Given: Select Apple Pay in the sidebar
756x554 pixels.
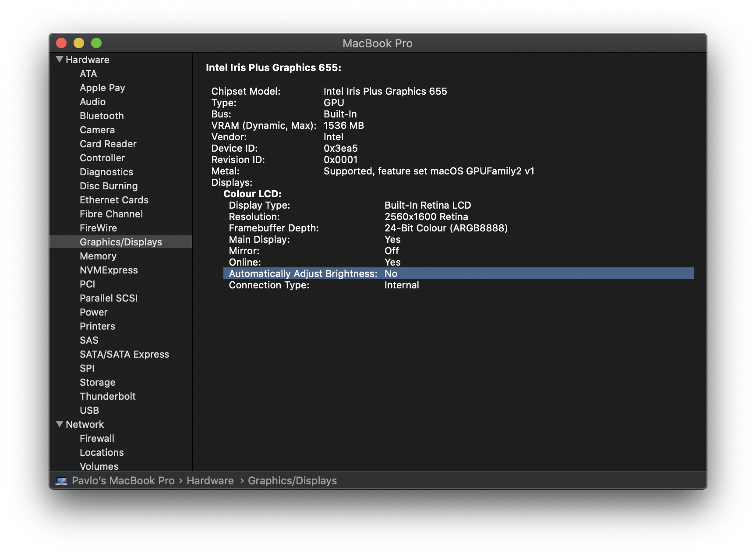Looking at the screenshot, I should [x=102, y=88].
